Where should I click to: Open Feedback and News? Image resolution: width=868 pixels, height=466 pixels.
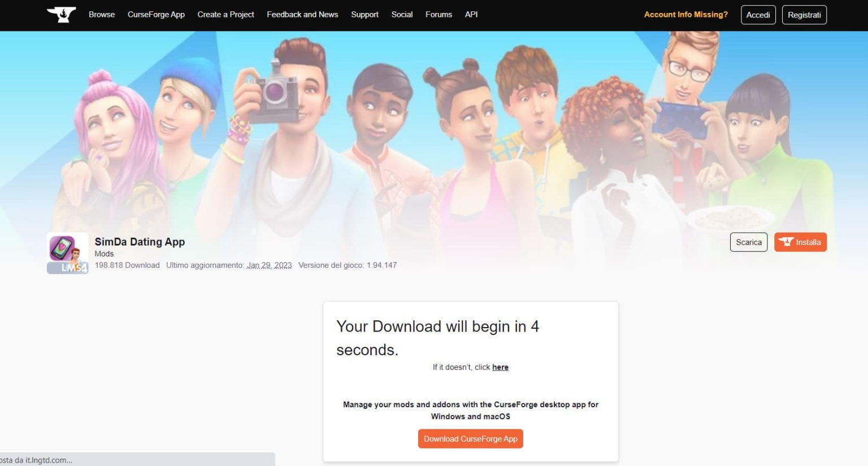click(302, 15)
